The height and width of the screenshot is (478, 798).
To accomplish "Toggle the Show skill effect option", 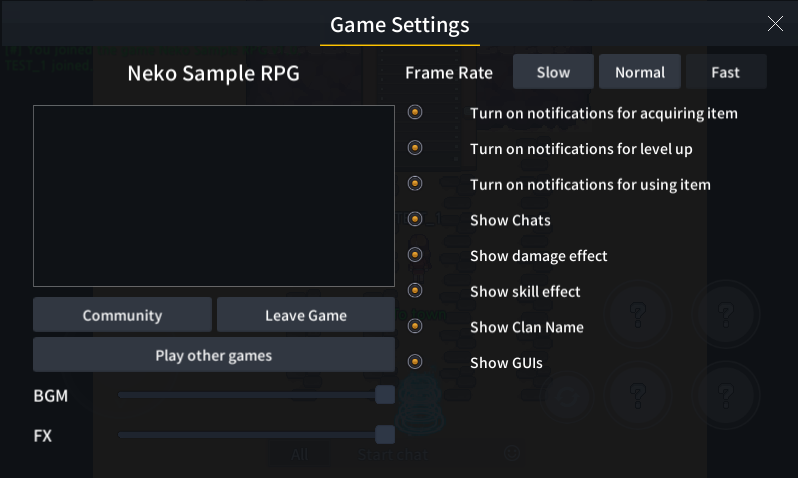I will coord(415,291).
